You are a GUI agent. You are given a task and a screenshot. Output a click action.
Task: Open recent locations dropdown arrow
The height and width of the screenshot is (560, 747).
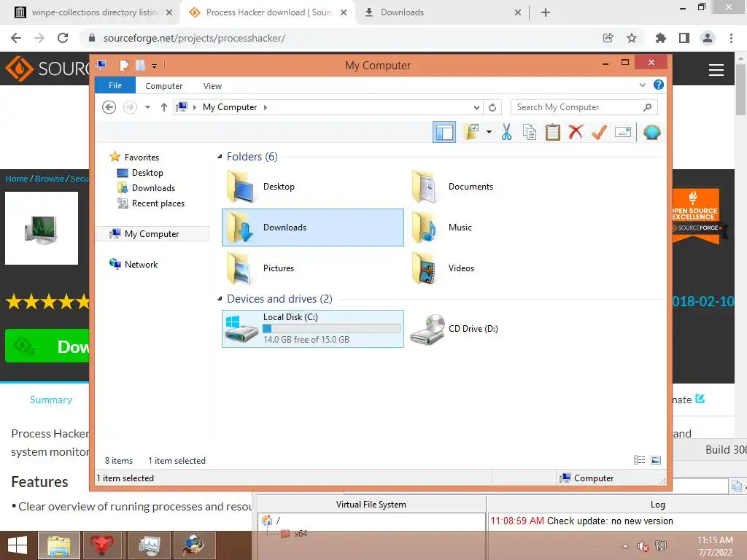pyautogui.click(x=147, y=107)
